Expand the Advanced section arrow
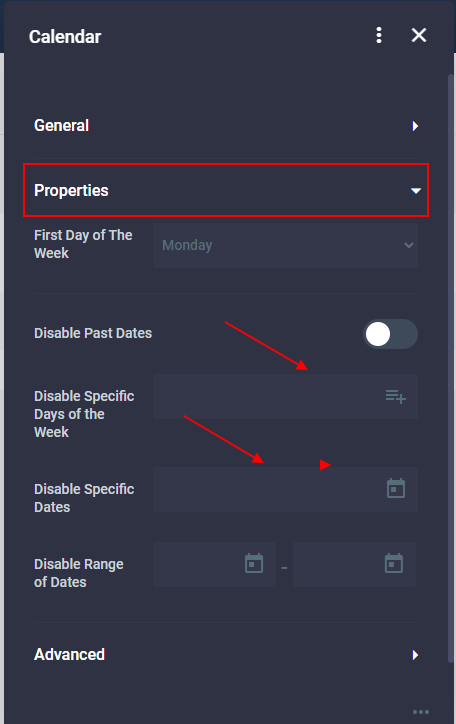The image size is (456, 724). click(415, 655)
